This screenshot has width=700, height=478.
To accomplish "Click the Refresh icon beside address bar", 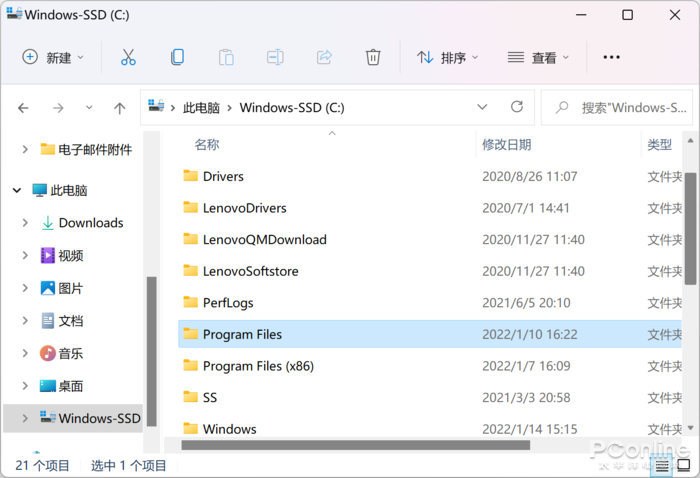I will [517, 107].
